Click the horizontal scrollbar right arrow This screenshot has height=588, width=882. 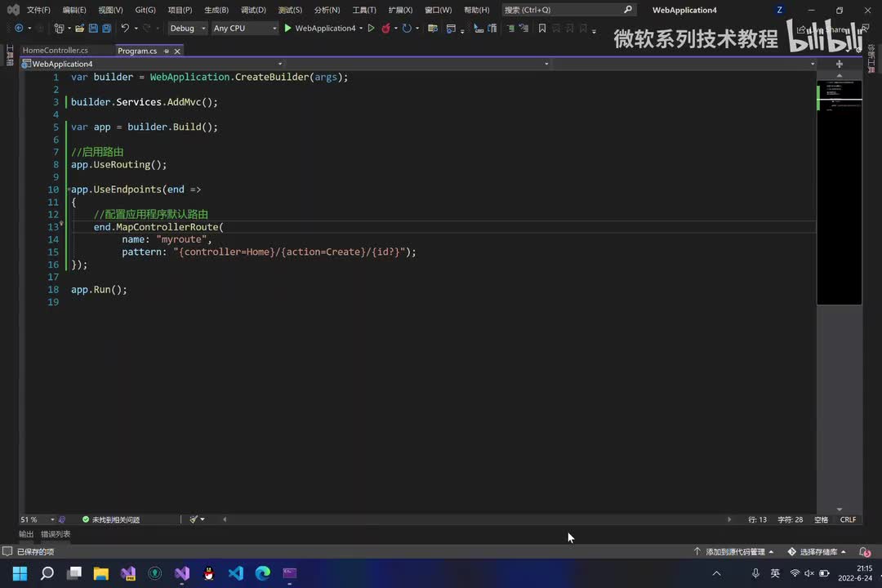pyautogui.click(x=729, y=519)
